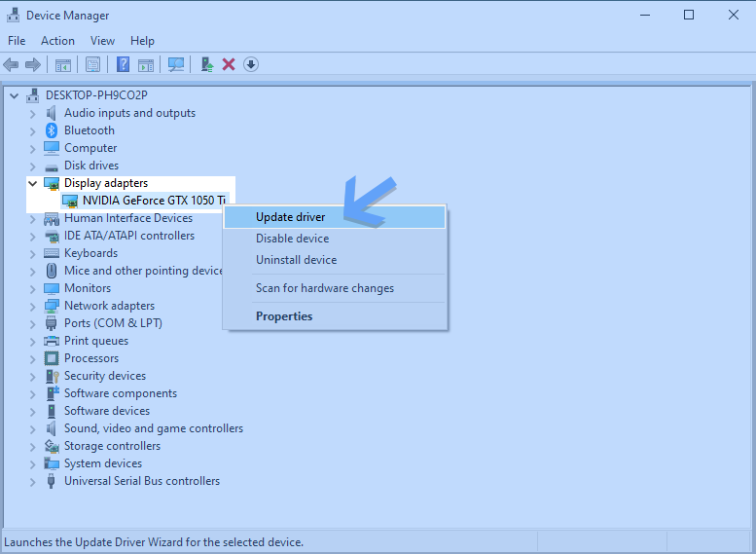Collapse the DESKTOP-PH9CO2P root node
The width and height of the screenshot is (756, 554).
click(14, 95)
